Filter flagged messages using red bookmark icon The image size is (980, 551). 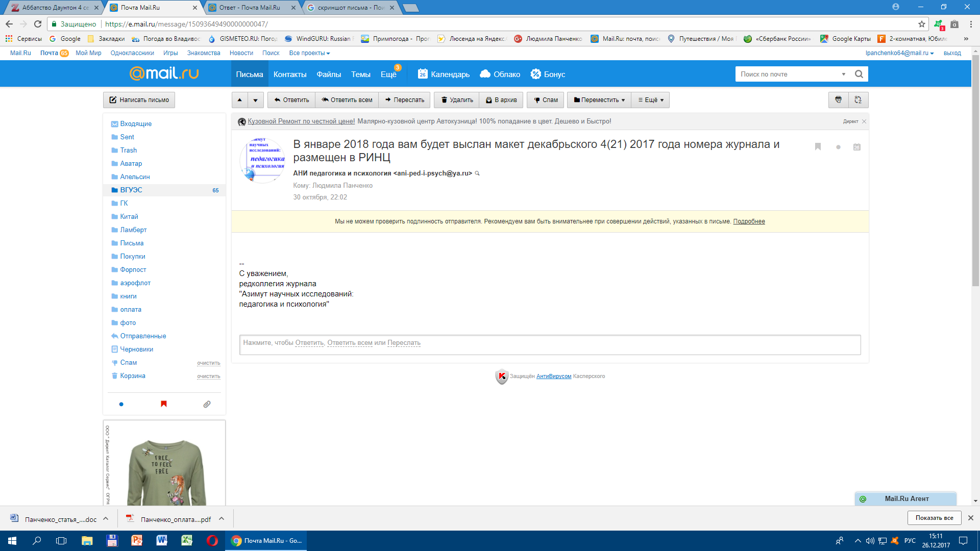(x=164, y=404)
